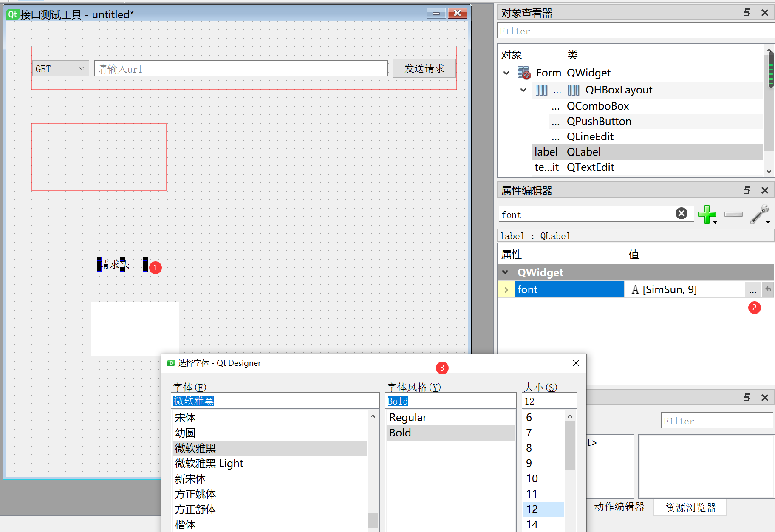Click the minus remove property icon

[x=733, y=214]
